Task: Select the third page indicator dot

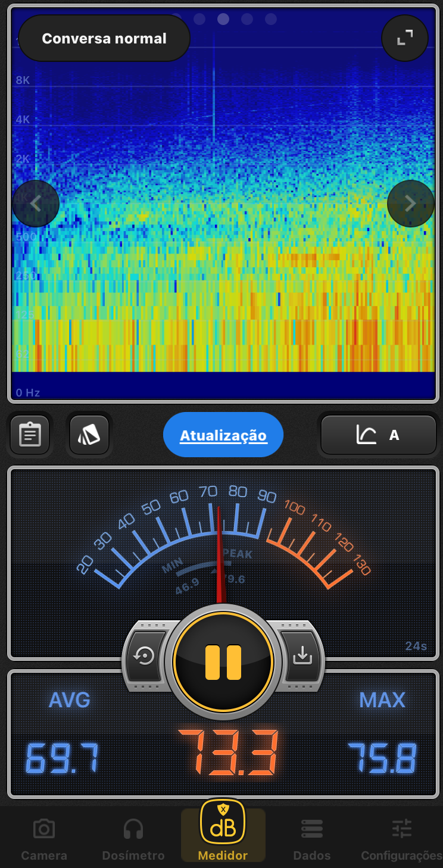Action: click(x=223, y=19)
